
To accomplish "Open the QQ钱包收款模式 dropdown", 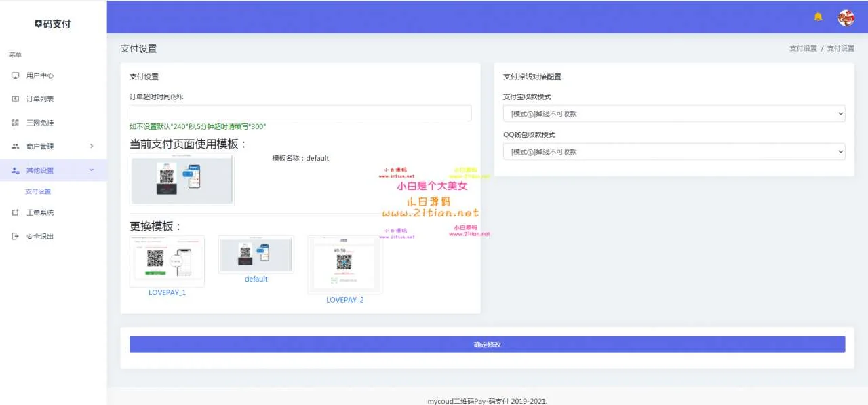I will [x=673, y=152].
